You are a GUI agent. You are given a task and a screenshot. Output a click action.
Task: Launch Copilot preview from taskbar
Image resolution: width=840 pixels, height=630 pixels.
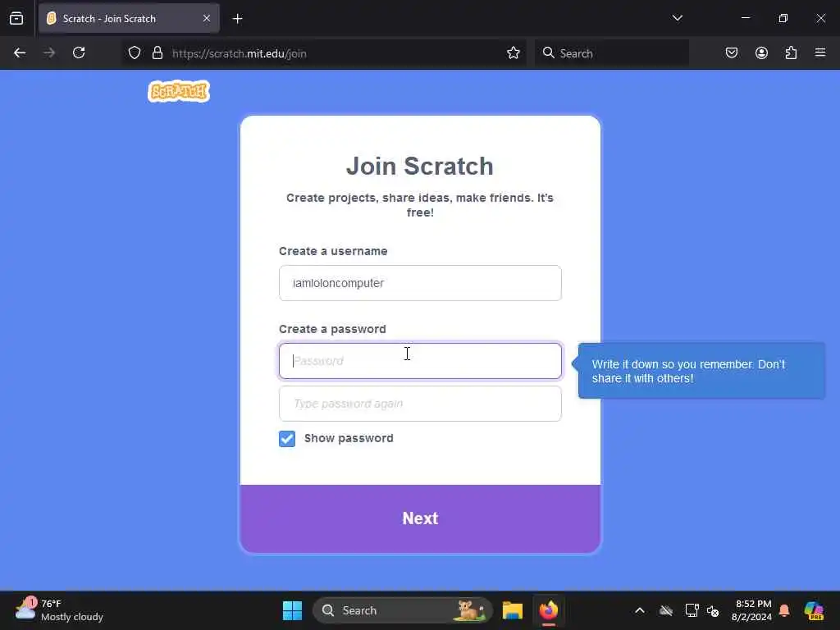click(x=813, y=610)
